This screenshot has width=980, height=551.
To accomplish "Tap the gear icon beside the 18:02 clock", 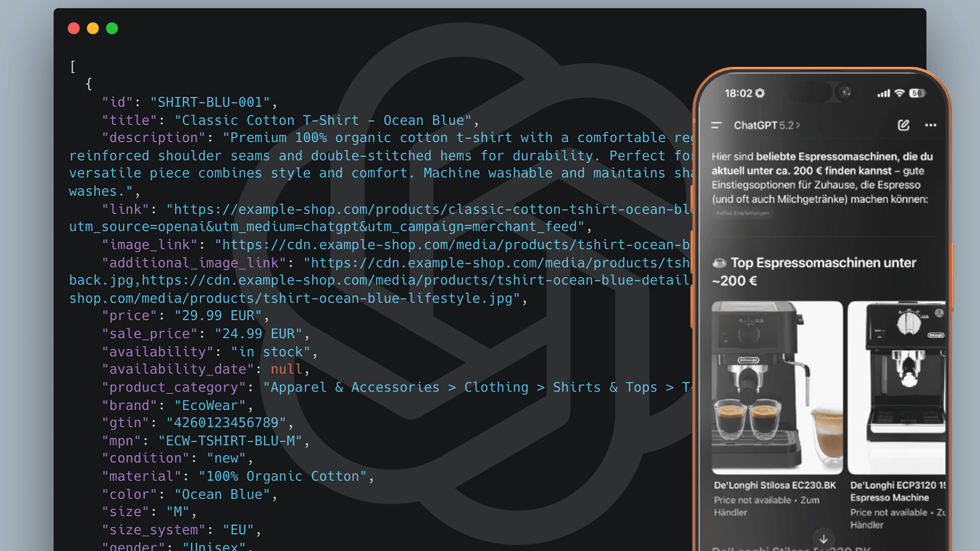I will click(760, 93).
